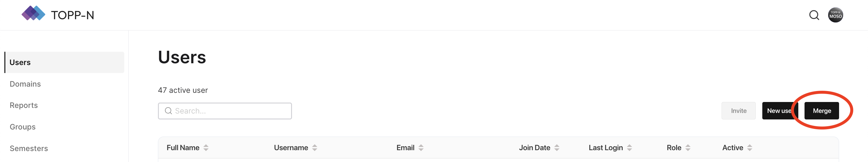Sort table by Username arrows
The height and width of the screenshot is (162, 868).
pyautogui.click(x=314, y=148)
